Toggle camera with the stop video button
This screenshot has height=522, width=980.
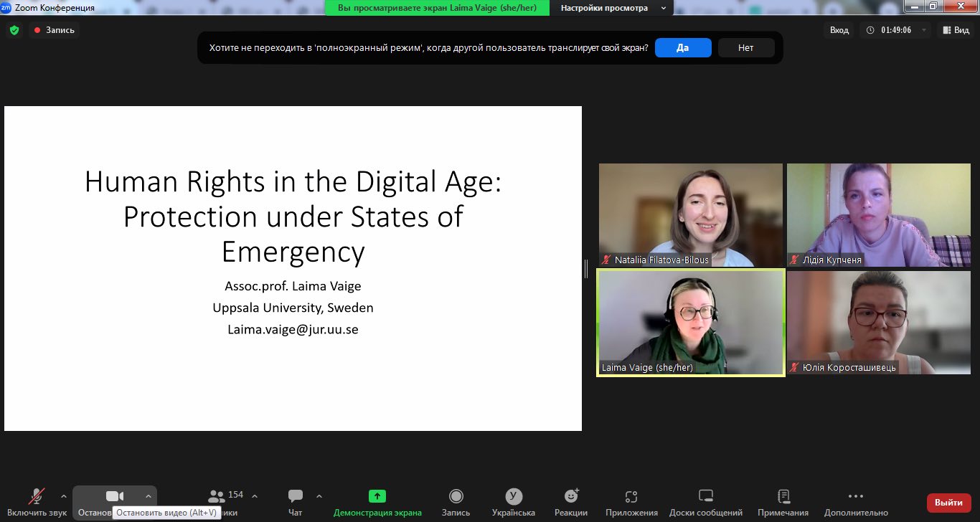[x=114, y=496]
